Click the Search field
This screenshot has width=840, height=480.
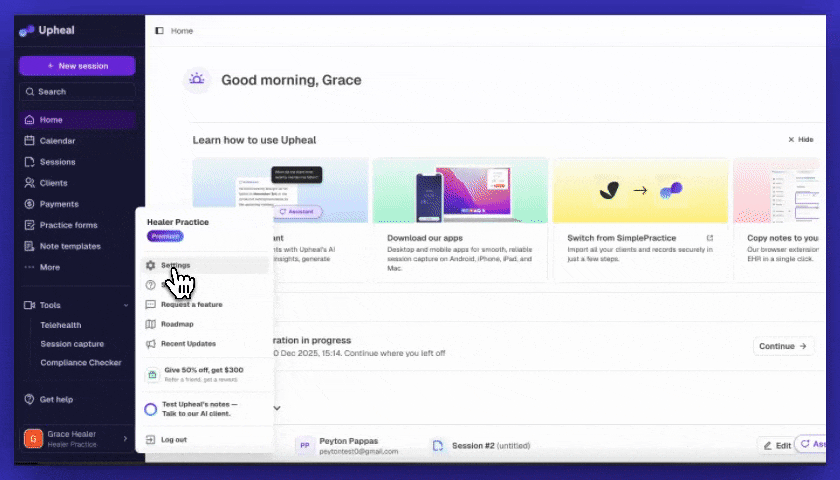(77, 92)
